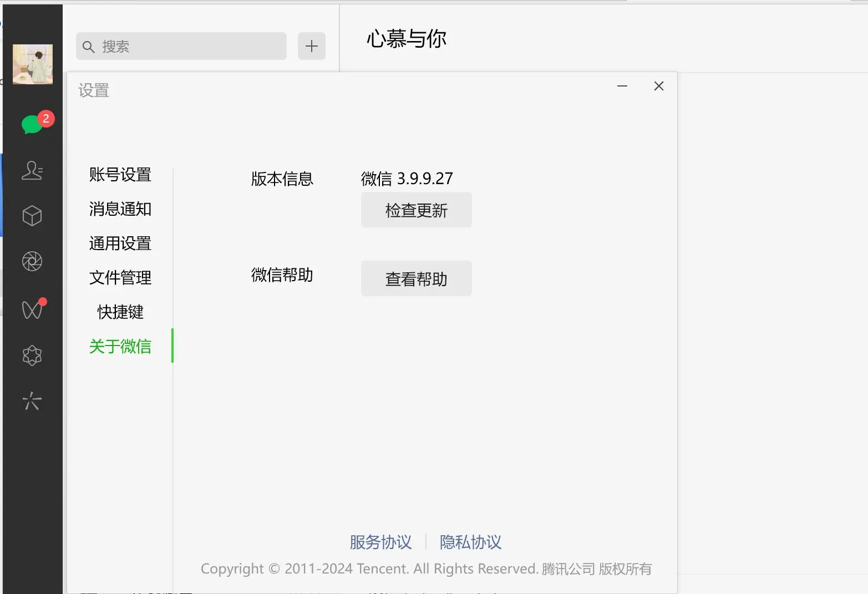The width and height of the screenshot is (868, 594).
Task: Select 文件管理 in settings menu
Action: [x=120, y=278]
